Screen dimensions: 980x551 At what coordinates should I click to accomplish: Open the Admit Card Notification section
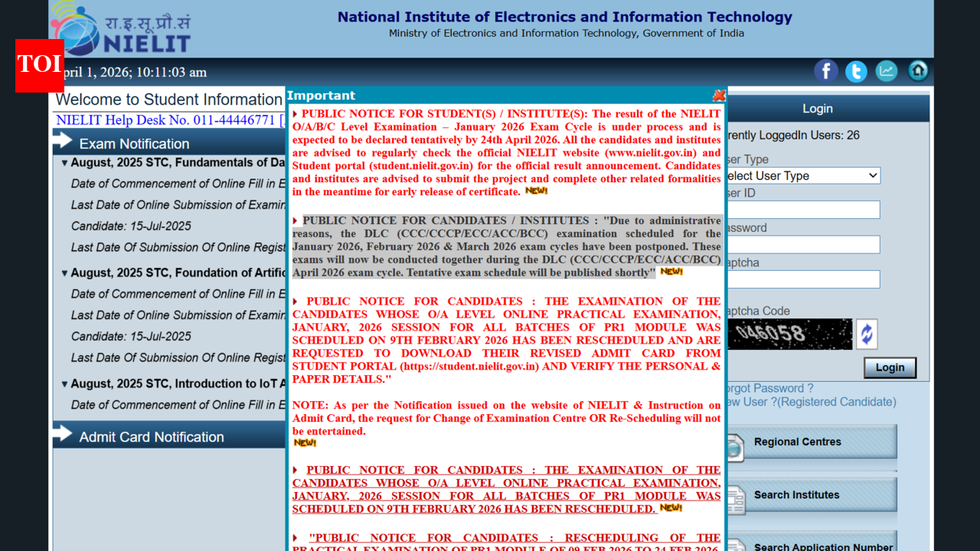[x=150, y=435]
